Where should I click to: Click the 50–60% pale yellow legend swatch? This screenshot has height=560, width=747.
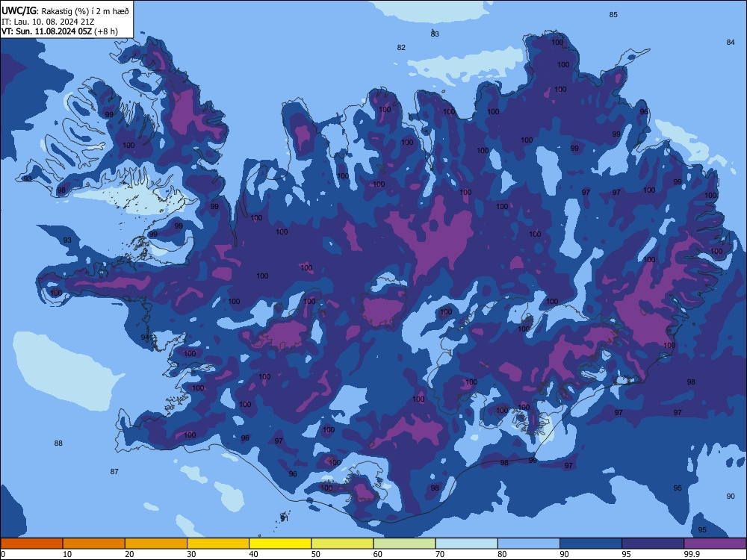coord(342,544)
